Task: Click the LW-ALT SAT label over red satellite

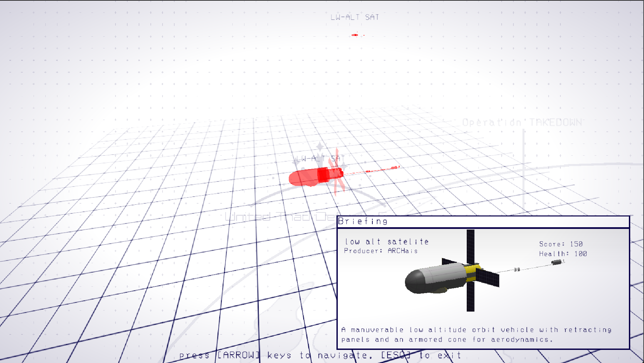Action: 320,158
